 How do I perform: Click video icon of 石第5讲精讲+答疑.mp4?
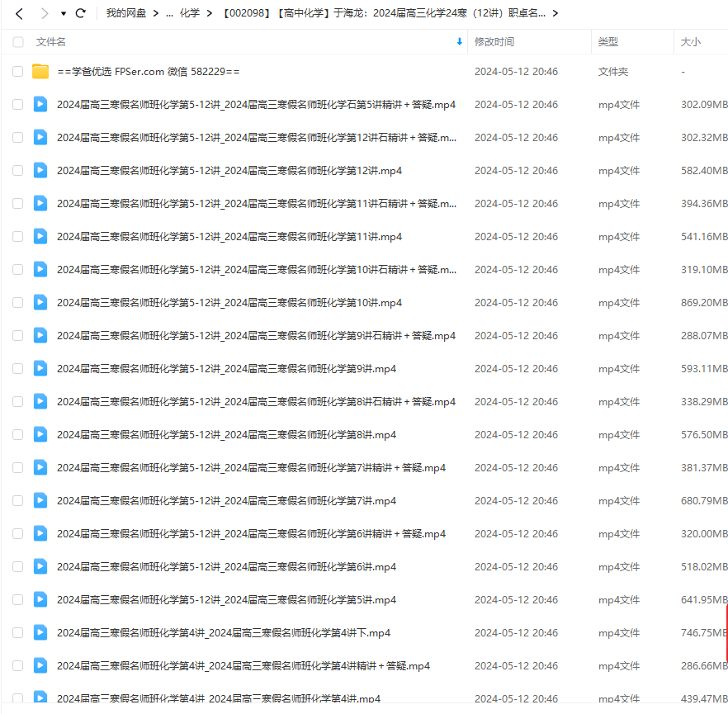pos(40,104)
